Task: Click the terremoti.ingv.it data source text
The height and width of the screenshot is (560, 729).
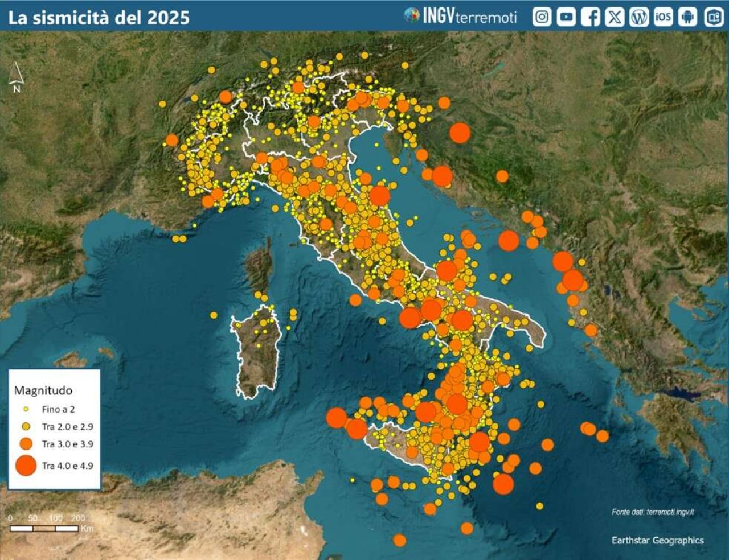Action: [653, 512]
